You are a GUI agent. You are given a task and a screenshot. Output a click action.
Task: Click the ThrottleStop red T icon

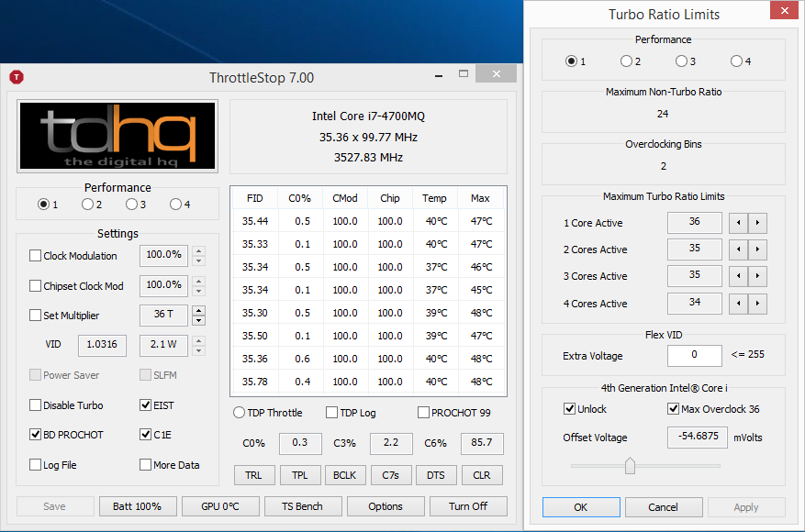click(17, 77)
